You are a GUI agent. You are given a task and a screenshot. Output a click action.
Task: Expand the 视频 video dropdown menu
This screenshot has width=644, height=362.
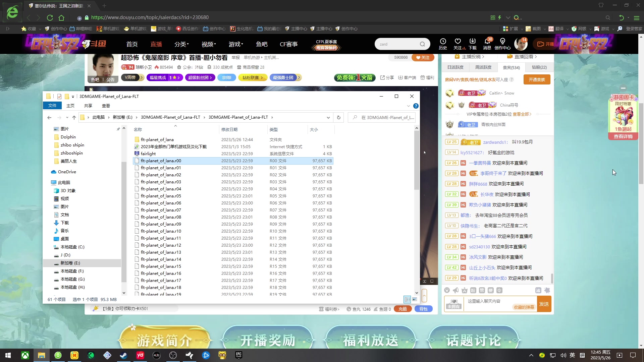[208, 44]
